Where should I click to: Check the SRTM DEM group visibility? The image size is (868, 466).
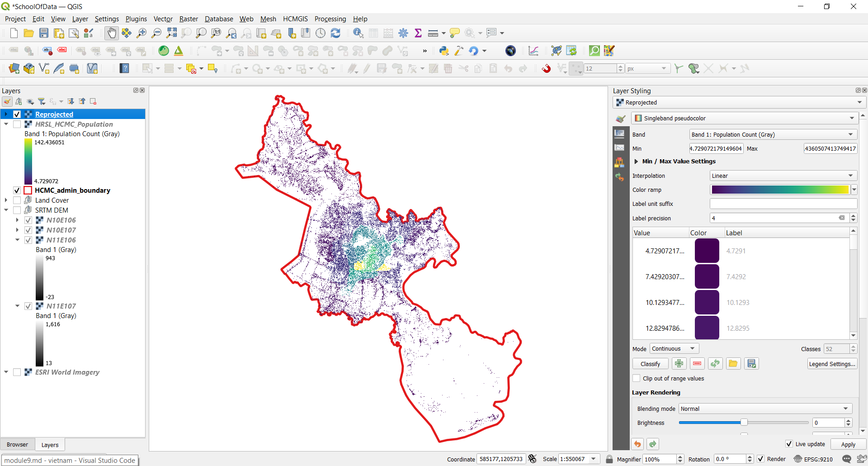point(17,210)
